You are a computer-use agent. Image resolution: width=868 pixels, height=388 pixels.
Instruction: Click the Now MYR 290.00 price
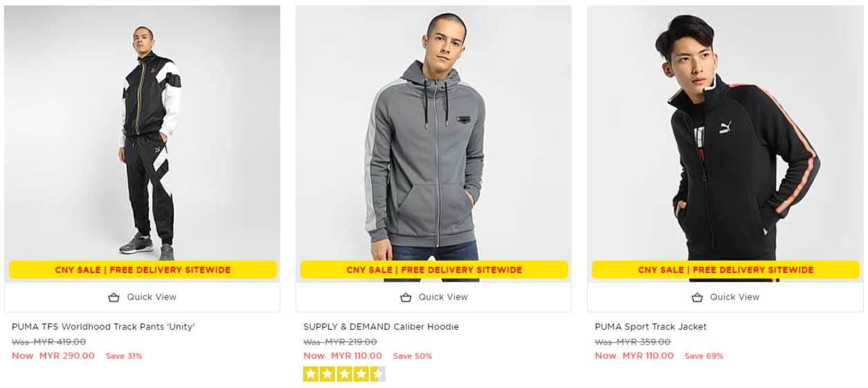point(53,356)
